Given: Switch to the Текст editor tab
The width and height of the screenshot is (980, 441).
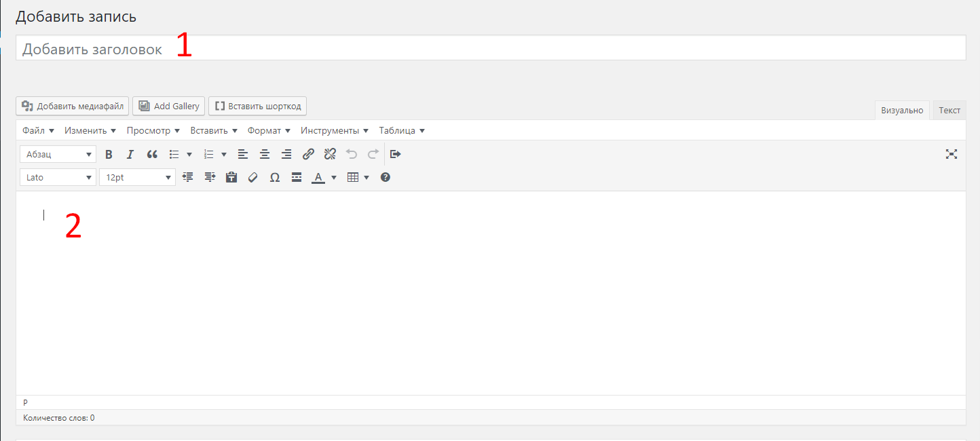Looking at the screenshot, I should (949, 110).
